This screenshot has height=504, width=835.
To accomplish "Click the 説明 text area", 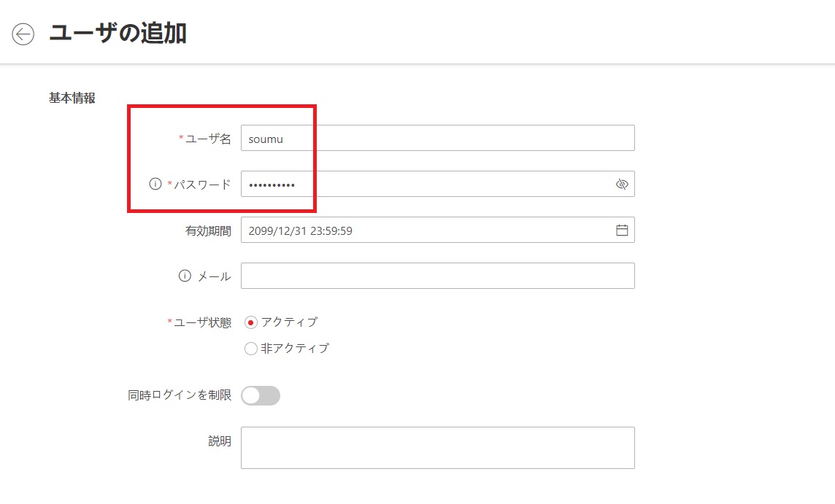I will [438, 448].
